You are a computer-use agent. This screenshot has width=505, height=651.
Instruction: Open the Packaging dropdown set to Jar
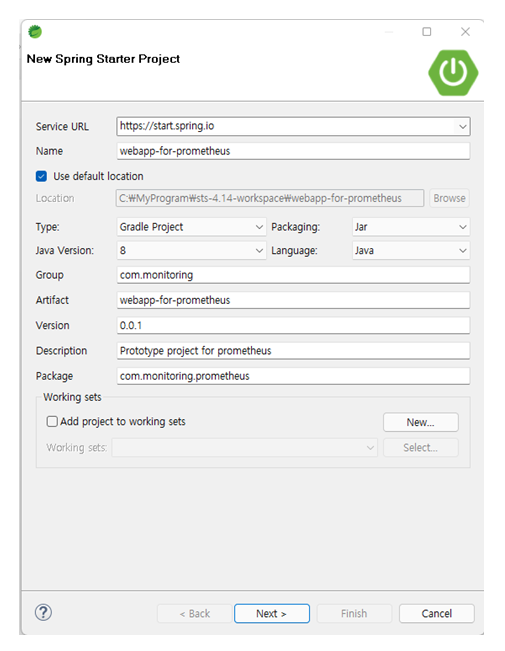coord(411,227)
